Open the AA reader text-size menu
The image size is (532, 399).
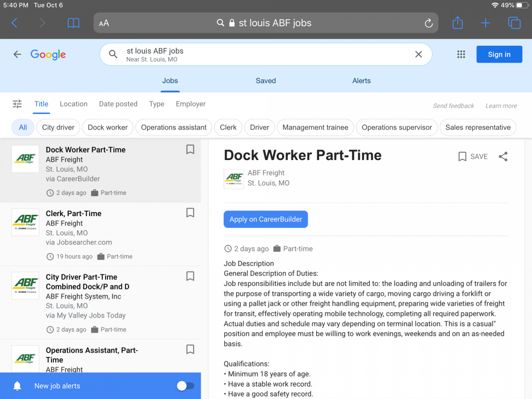point(104,23)
